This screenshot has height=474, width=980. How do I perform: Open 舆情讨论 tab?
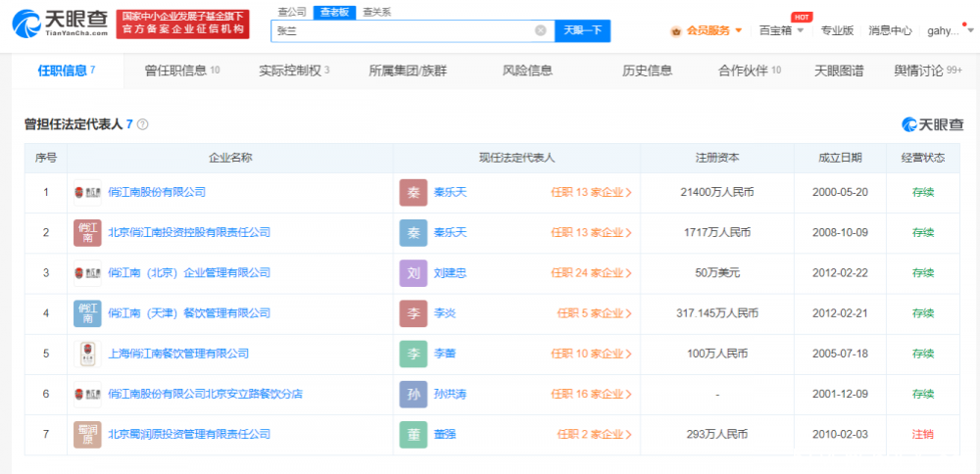pos(928,71)
